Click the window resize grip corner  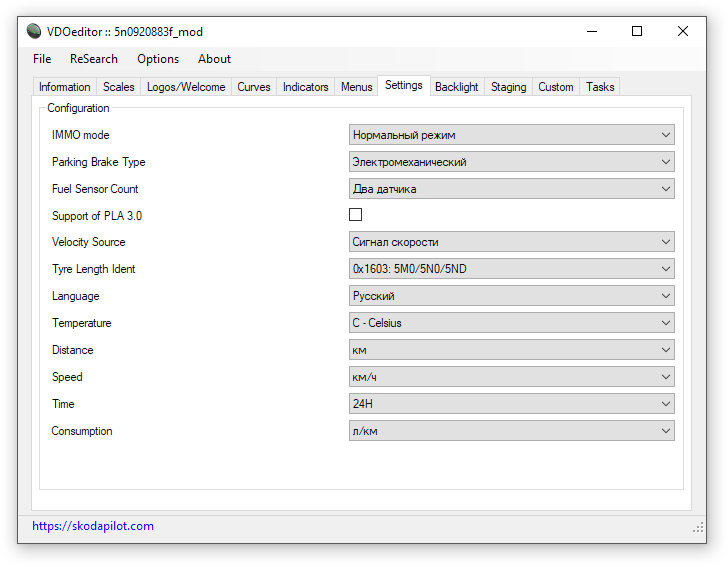click(x=698, y=527)
